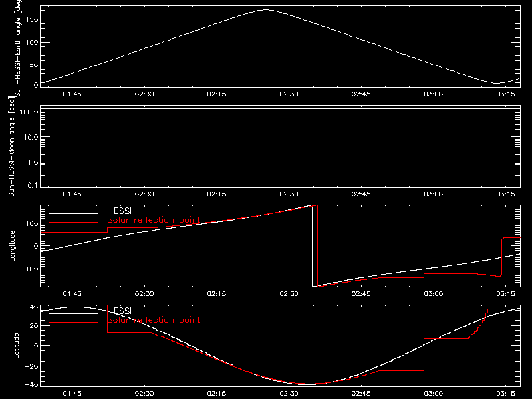Click 03:15 time label under the Longitude plot
Viewport: 532px width, 399px height.
[505, 294]
